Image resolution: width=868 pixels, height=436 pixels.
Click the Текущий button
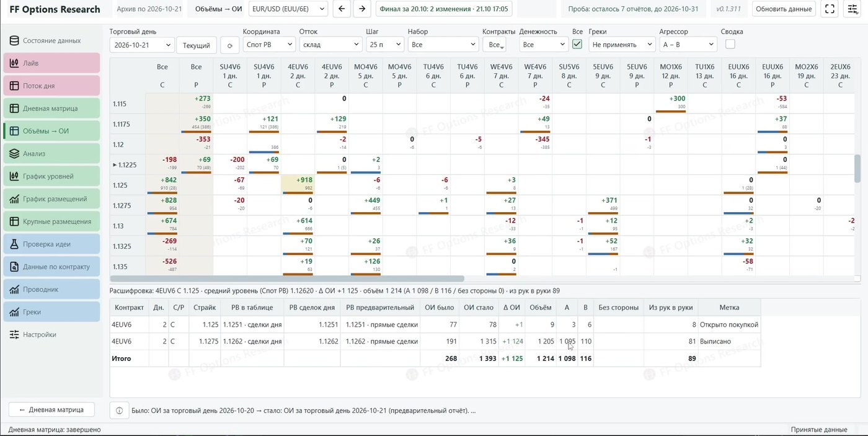[x=197, y=45]
